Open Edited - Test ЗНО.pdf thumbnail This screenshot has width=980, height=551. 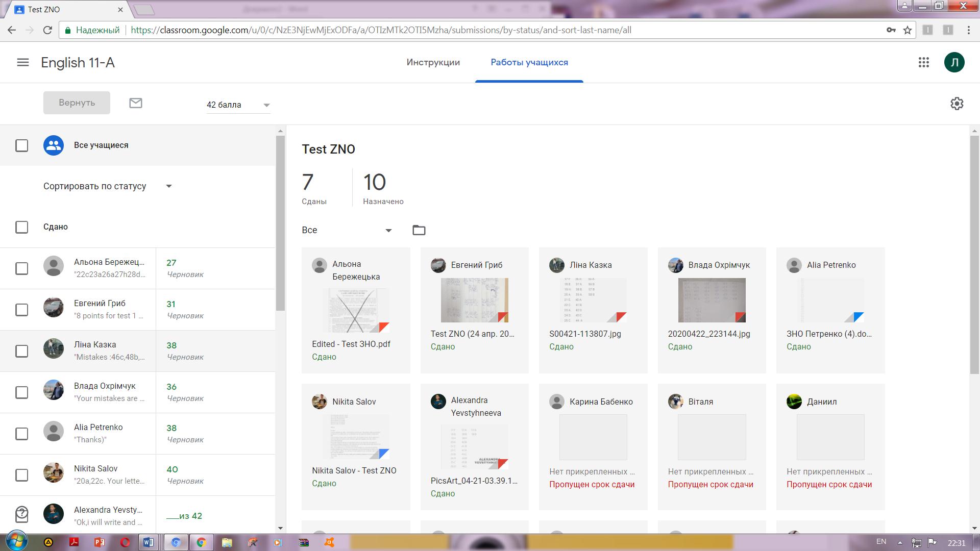(356, 310)
